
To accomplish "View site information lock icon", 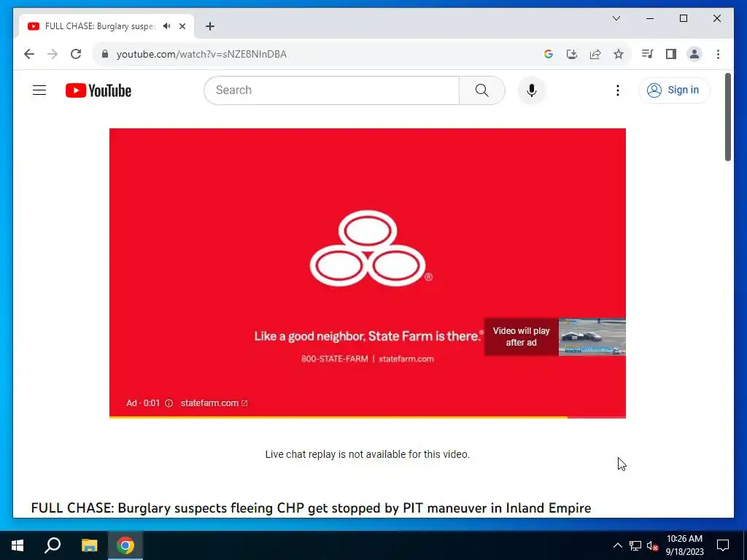I will (105, 54).
